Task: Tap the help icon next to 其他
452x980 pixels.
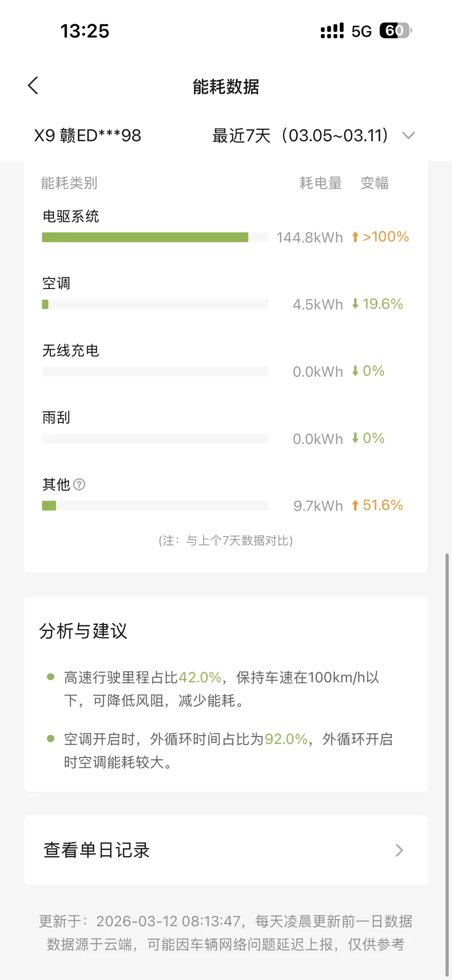Action: pyautogui.click(x=79, y=484)
